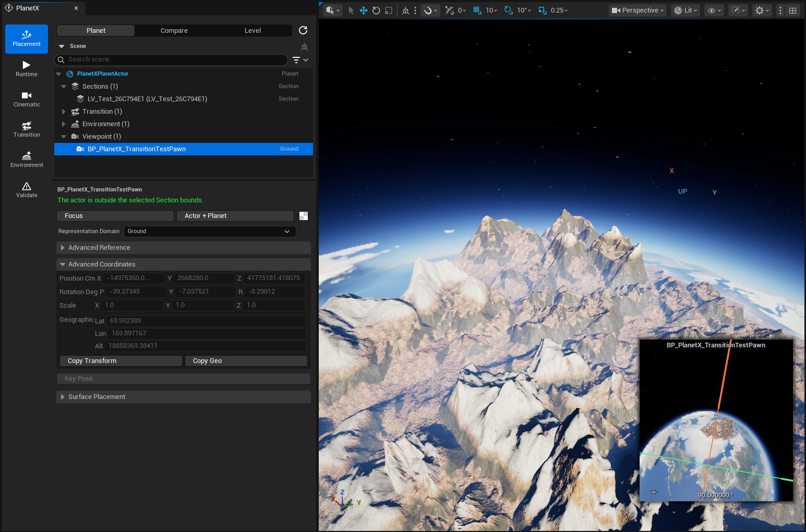This screenshot has width=806, height=532.
Task: Expand the Transition (1) tree node
Action: (x=64, y=112)
